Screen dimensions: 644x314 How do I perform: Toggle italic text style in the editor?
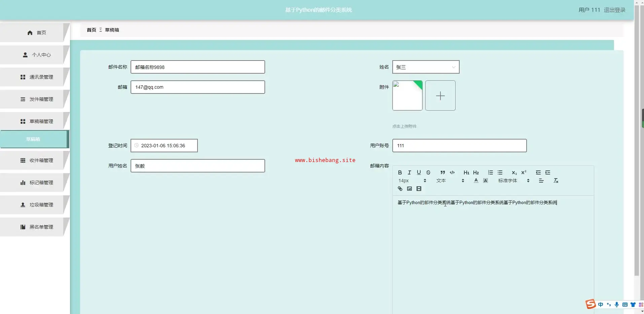[x=409, y=172]
